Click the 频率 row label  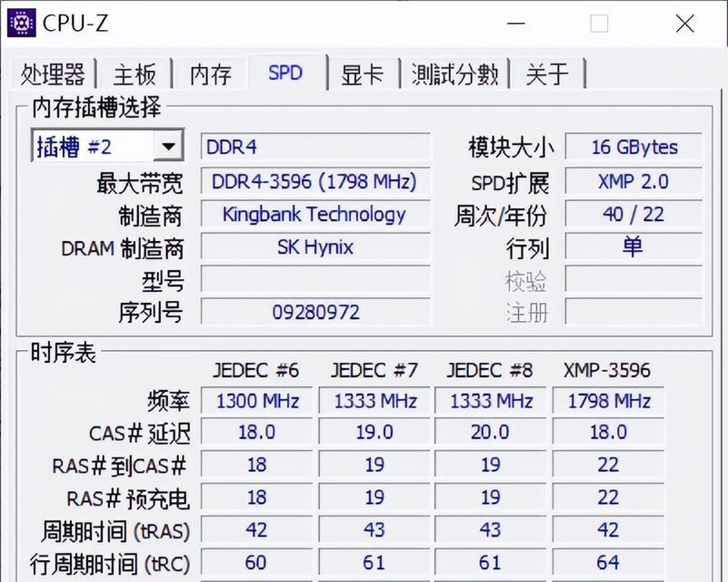tap(168, 401)
